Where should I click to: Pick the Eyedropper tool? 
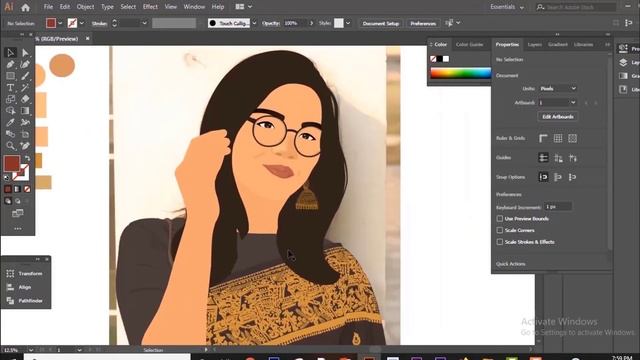(10, 122)
